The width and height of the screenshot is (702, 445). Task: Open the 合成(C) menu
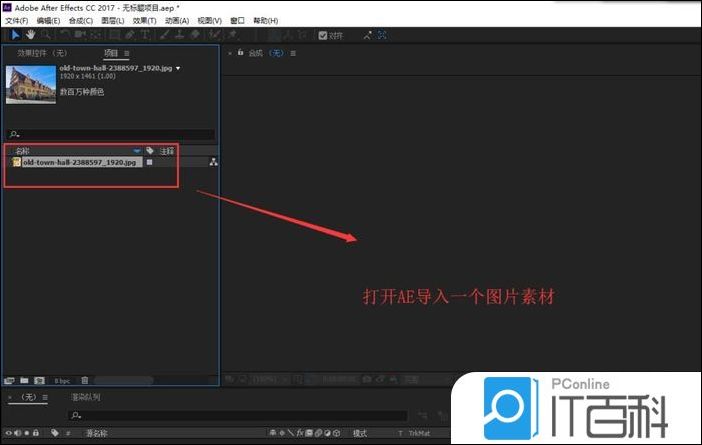click(x=81, y=21)
